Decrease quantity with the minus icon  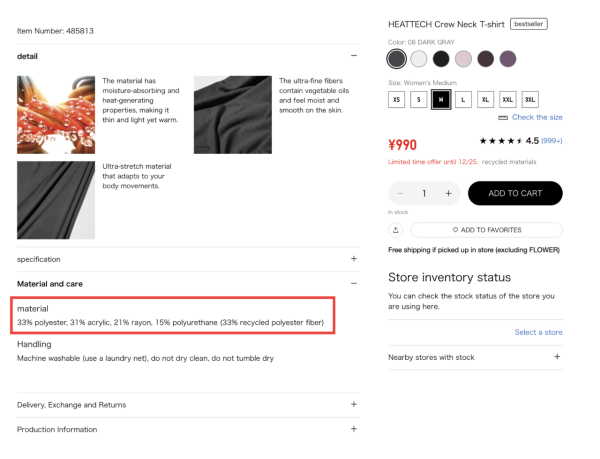pos(400,193)
